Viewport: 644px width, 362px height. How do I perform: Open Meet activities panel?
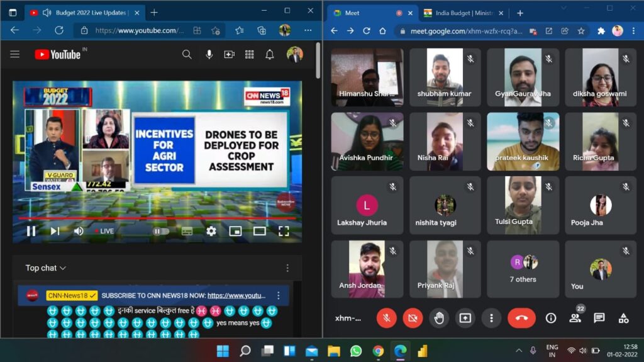pyautogui.click(x=623, y=318)
